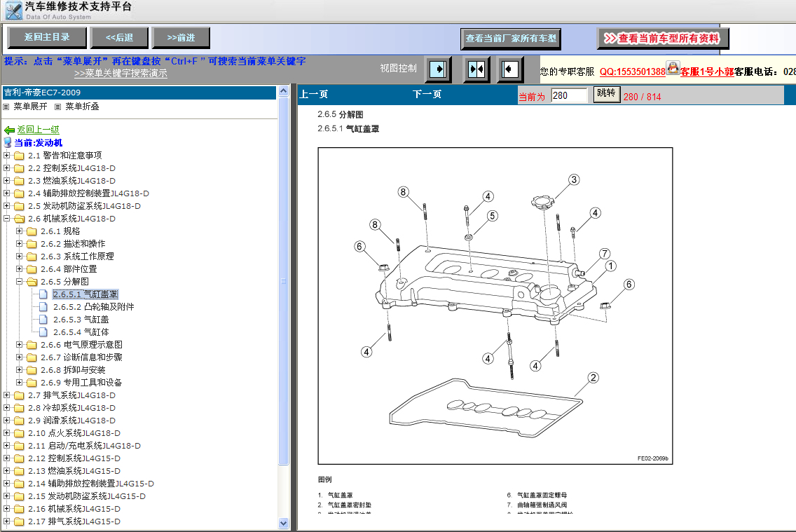796x532 pixels.
Task: Click folder icon of 2.1 警告和注意事项
Action: click(x=20, y=156)
